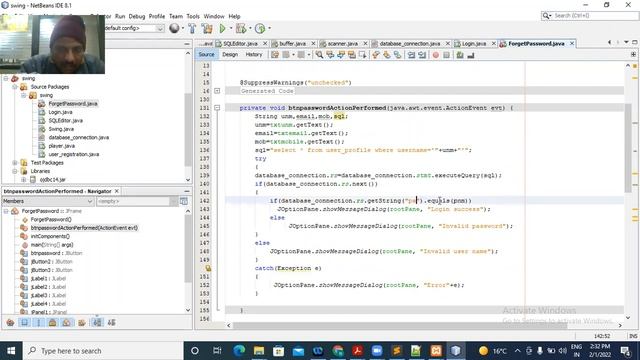Viewport: 640px width, 360px height.
Task: Toggle Show Inherited Members in Navigator
Action: 11,322
